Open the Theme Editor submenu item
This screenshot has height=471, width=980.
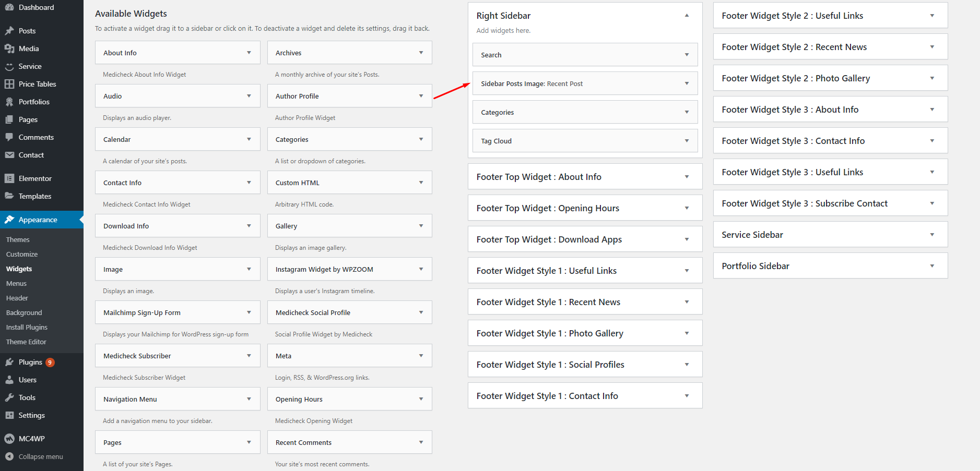pos(26,342)
